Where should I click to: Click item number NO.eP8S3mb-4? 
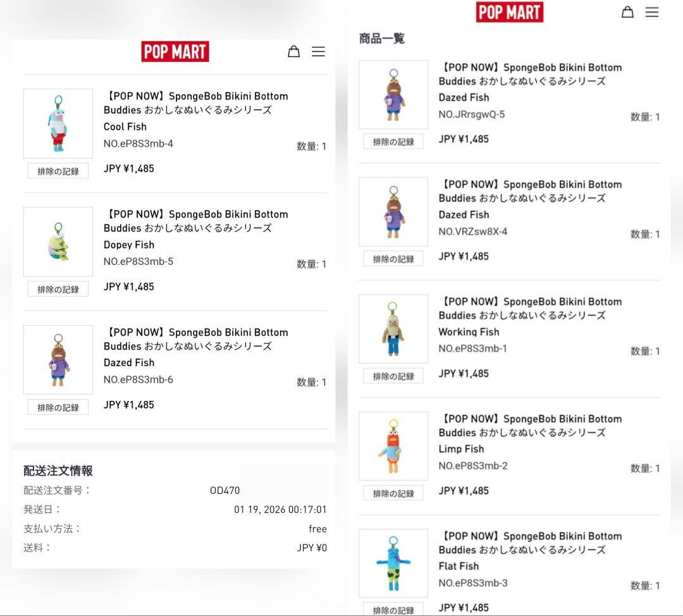click(x=138, y=144)
